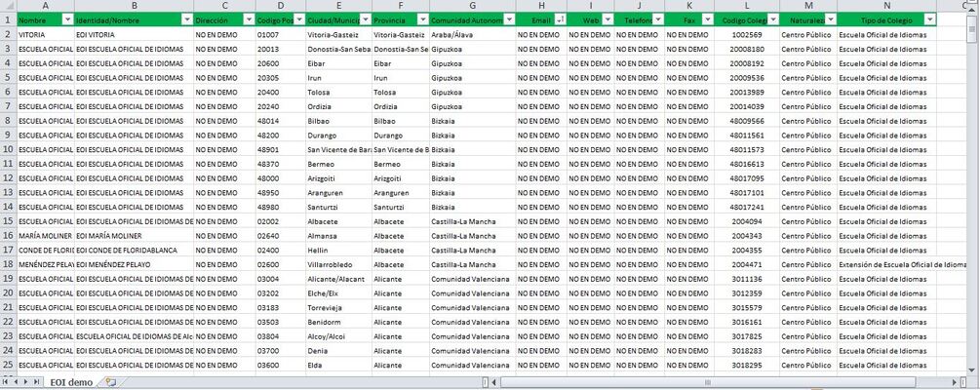The height and width of the screenshot is (390, 980).
Task: Go to first sheet navigation arrow
Action: [6, 382]
